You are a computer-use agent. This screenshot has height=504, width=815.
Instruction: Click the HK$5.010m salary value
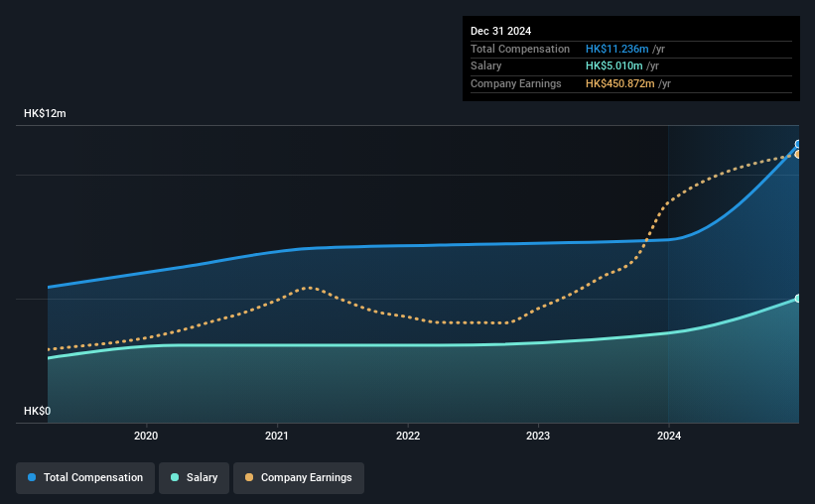click(x=613, y=66)
